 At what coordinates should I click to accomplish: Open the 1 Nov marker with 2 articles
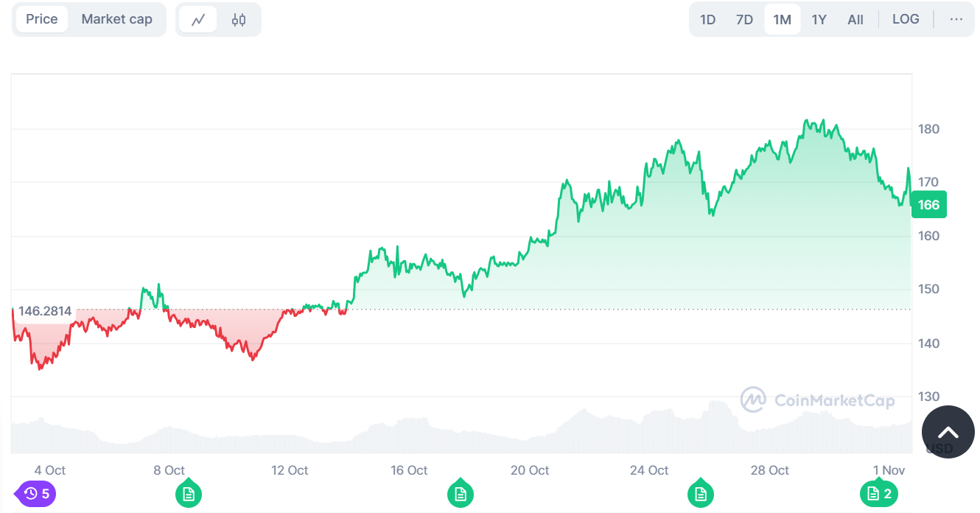[x=879, y=494]
